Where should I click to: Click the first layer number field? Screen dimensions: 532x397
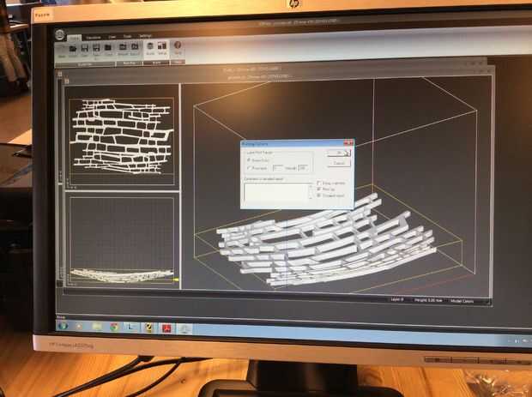point(278,168)
